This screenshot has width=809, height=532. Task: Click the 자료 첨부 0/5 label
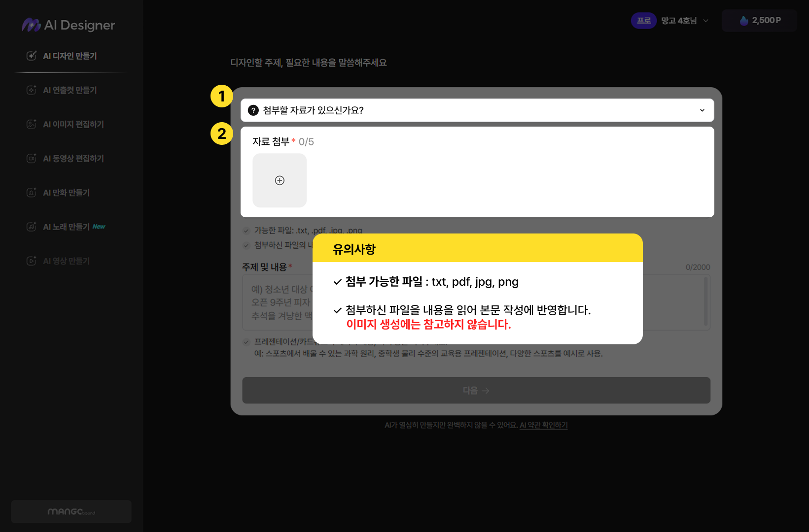(283, 142)
